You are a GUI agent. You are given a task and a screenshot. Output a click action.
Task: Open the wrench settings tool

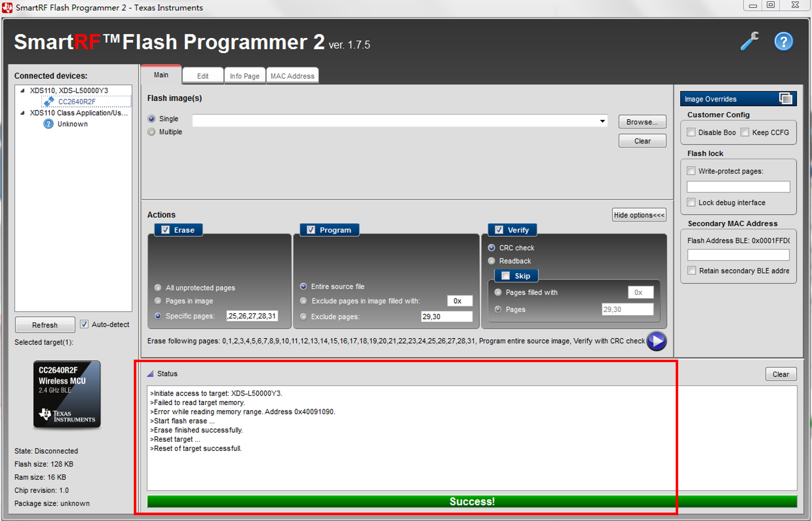coord(750,41)
